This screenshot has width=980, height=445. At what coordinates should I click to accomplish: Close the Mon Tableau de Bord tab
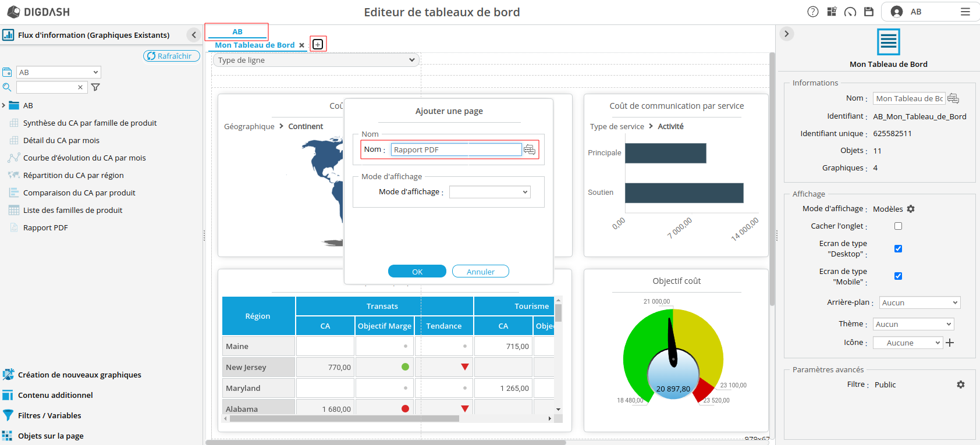click(x=301, y=45)
